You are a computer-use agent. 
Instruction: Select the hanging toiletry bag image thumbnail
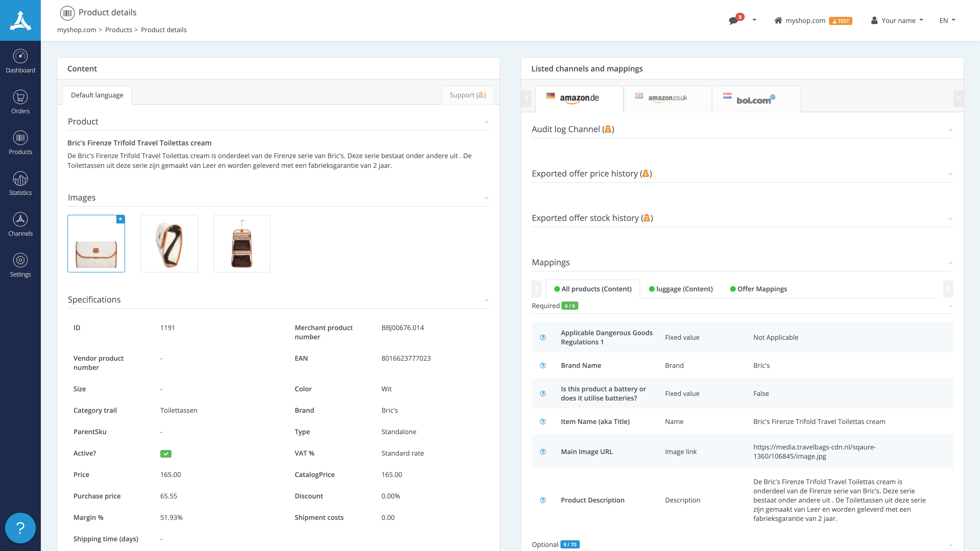[x=242, y=243]
